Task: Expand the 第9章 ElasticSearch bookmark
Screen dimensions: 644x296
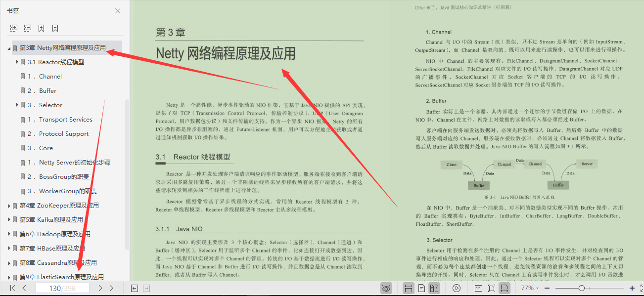Action: (x=9, y=277)
